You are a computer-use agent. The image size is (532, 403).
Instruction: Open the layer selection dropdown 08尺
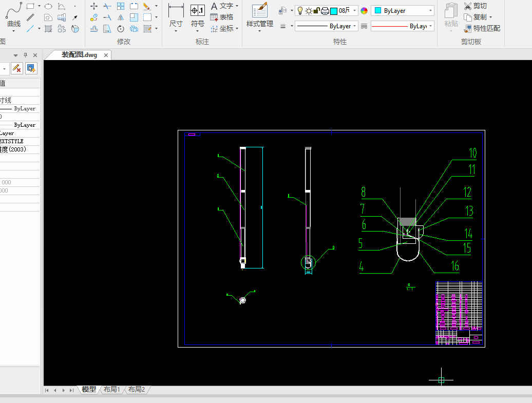(354, 11)
